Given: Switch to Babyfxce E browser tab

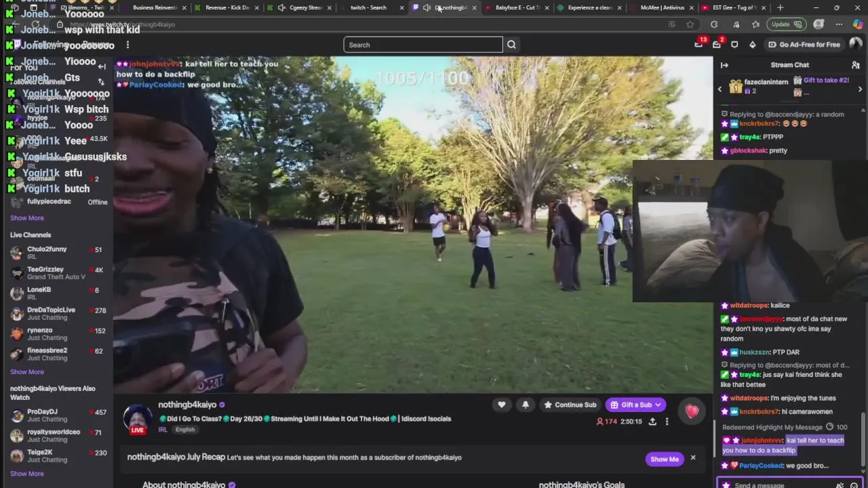Looking at the screenshot, I should tap(517, 7).
